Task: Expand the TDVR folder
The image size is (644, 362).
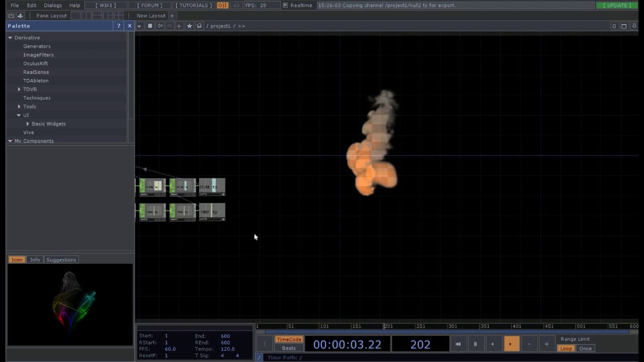Action: (x=19, y=89)
